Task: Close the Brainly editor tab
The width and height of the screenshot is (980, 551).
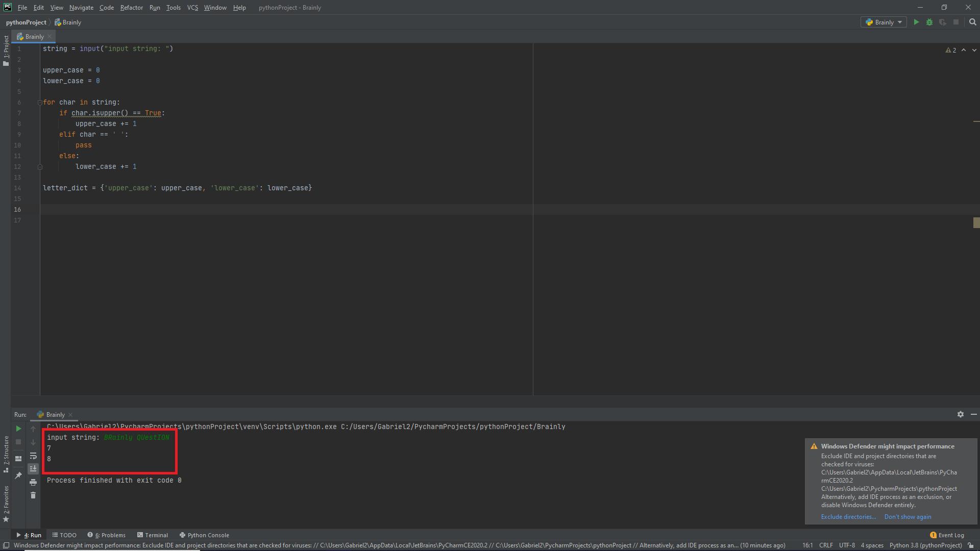Action: tap(50, 37)
